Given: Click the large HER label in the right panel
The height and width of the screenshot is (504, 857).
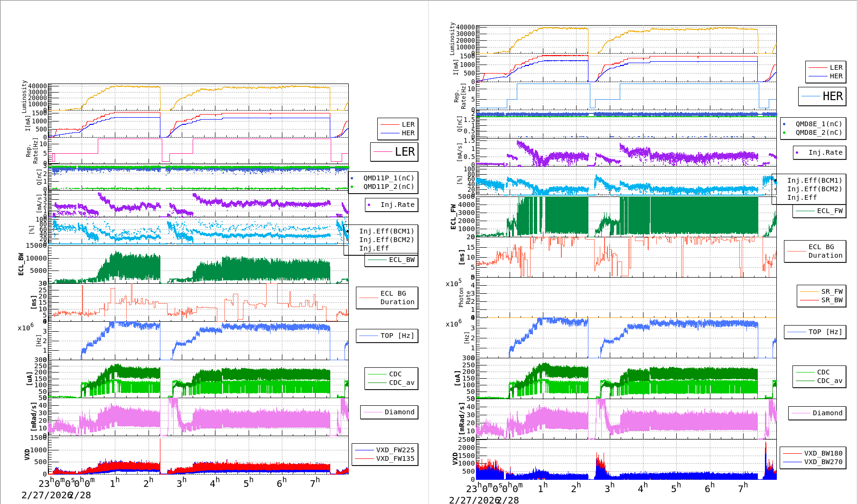Looking at the screenshot, I should click(x=832, y=96).
